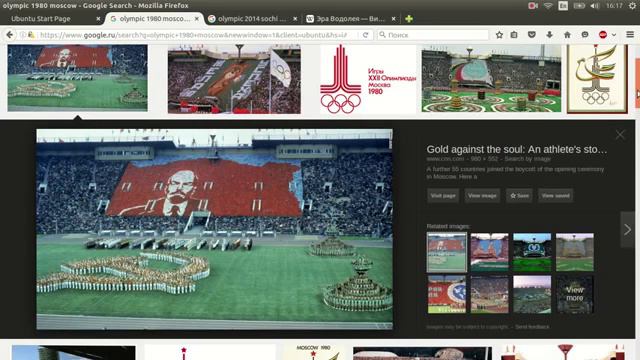640x360 pixels.
Task: Open the 'Gold against the soul' title link
Action: 517,149
